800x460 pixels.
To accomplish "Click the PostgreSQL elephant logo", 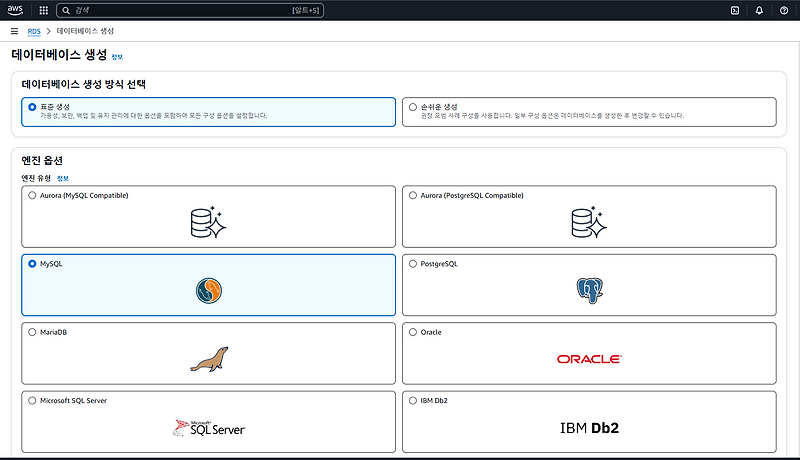I will 589,291.
